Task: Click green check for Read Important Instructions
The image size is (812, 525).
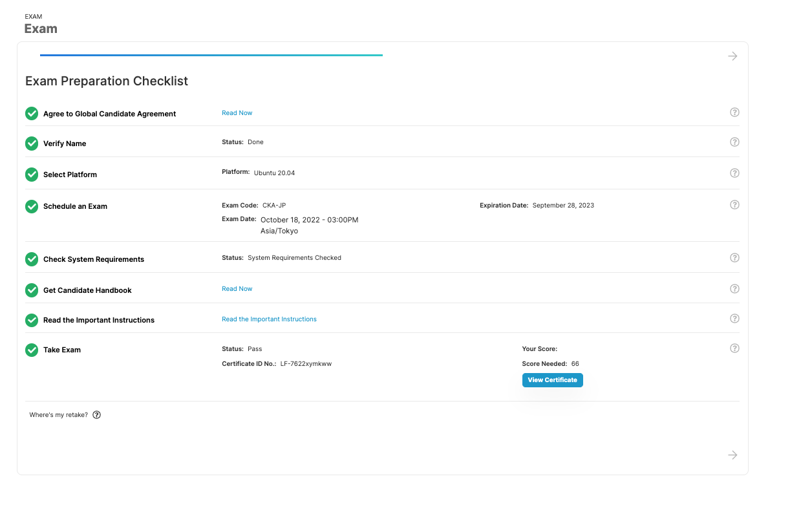Action: (x=32, y=320)
